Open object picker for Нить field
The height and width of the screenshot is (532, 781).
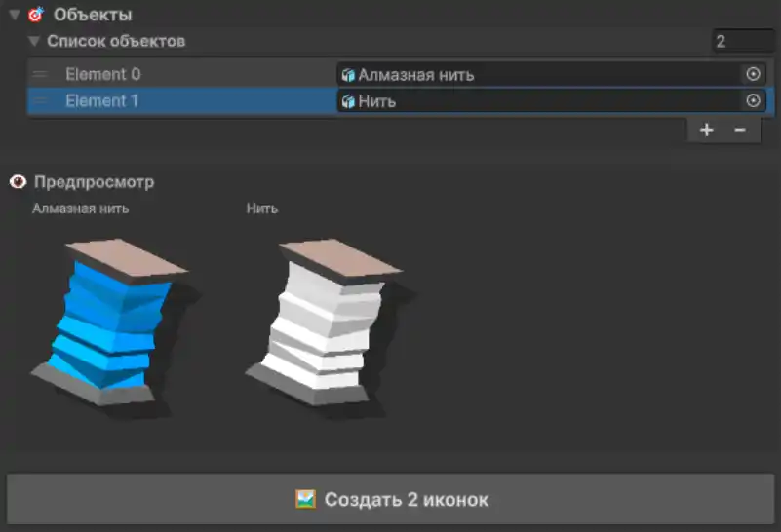point(753,101)
